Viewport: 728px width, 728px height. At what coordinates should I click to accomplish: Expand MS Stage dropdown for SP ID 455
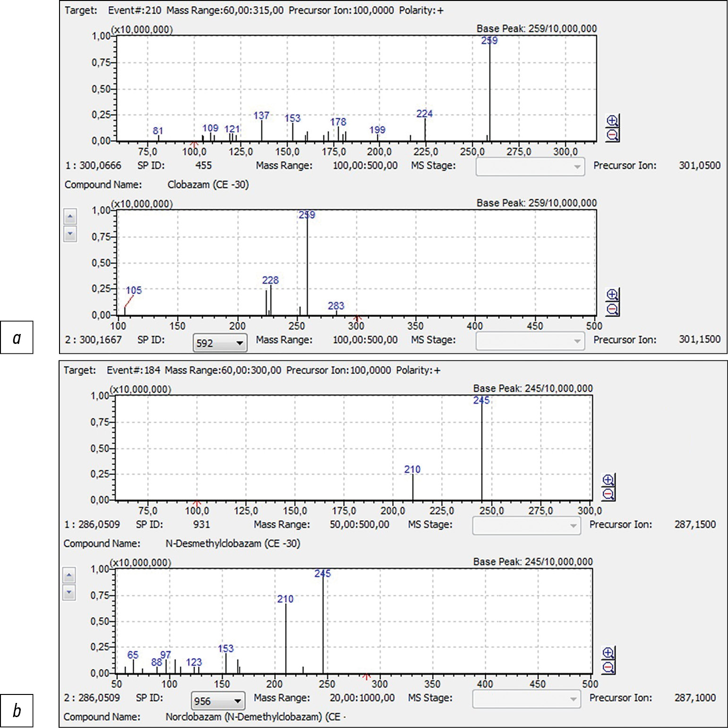tap(577, 167)
